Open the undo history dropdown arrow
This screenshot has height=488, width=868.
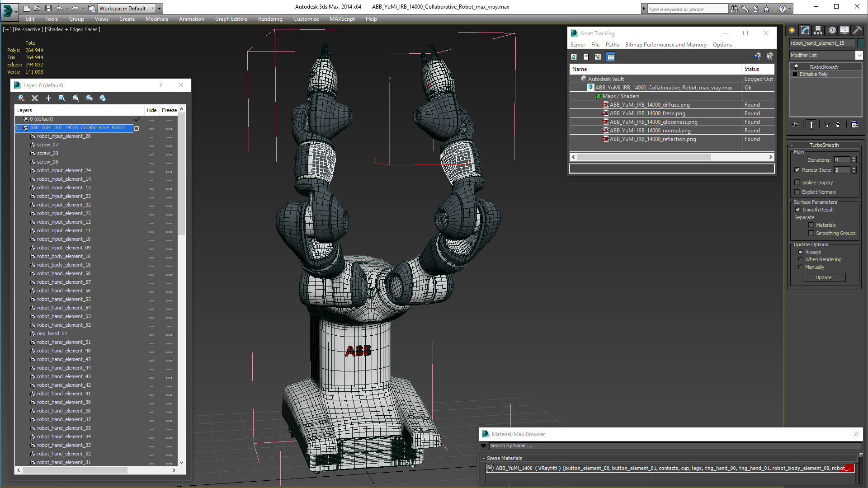click(66, 8)
